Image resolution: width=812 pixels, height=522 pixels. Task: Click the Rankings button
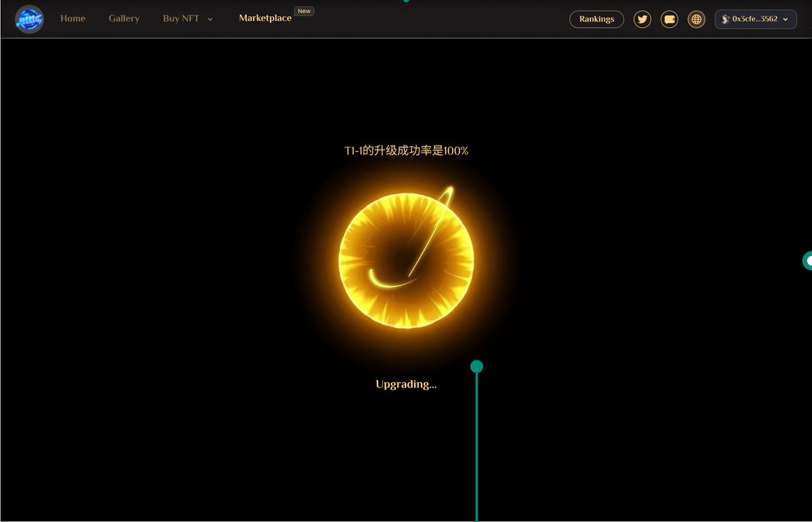[597, 19]
